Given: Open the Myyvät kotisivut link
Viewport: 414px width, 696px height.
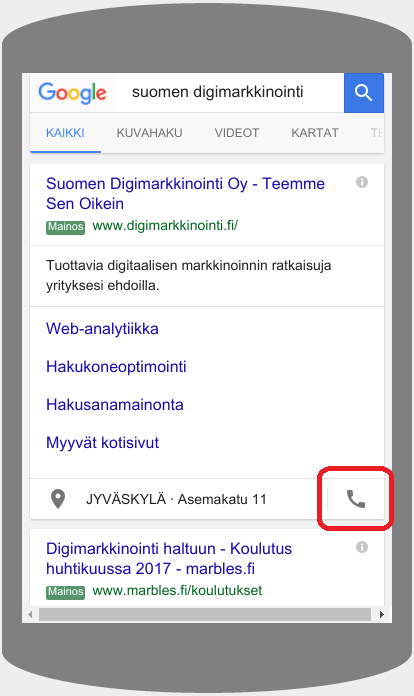Looking at the screenshot, I should (x=103, y=443).
